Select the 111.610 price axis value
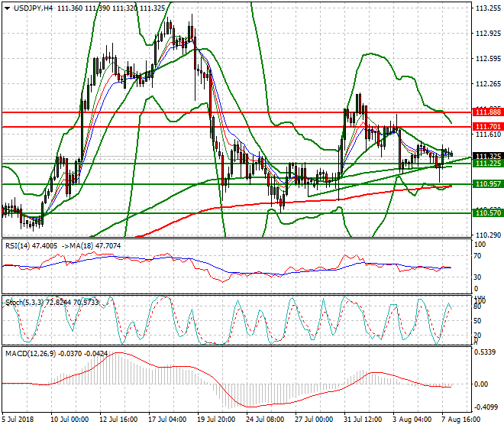 pyautogui.click(x=488, y=135)
